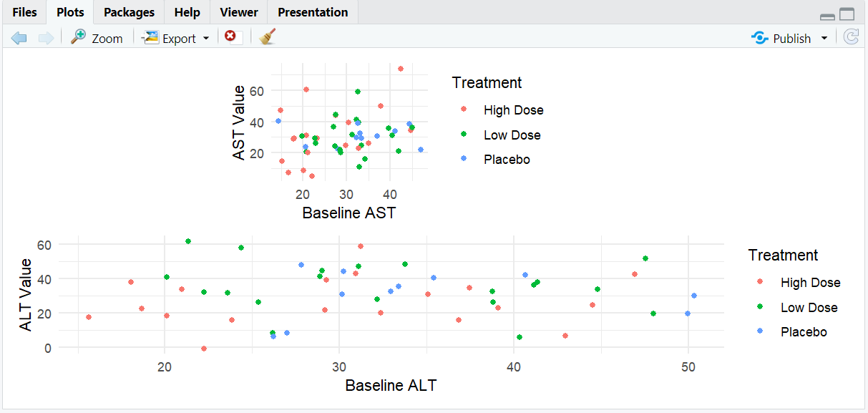
Task: Go to the next plot arrow
Action: (x=45, y=38)
